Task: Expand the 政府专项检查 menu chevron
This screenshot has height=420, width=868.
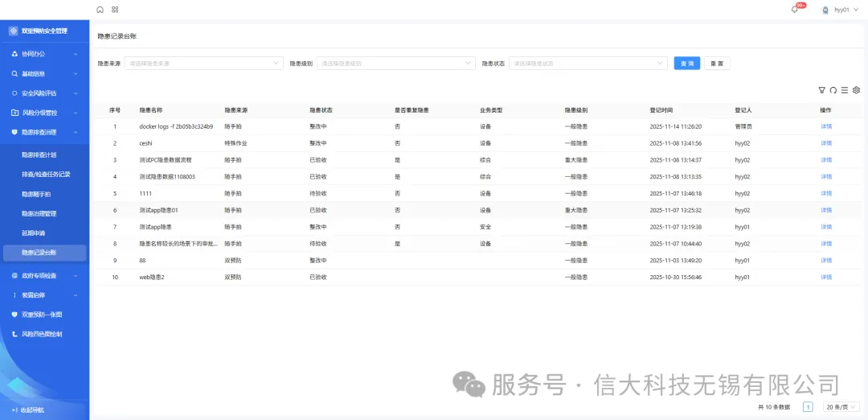Action: tap(76, 275)
